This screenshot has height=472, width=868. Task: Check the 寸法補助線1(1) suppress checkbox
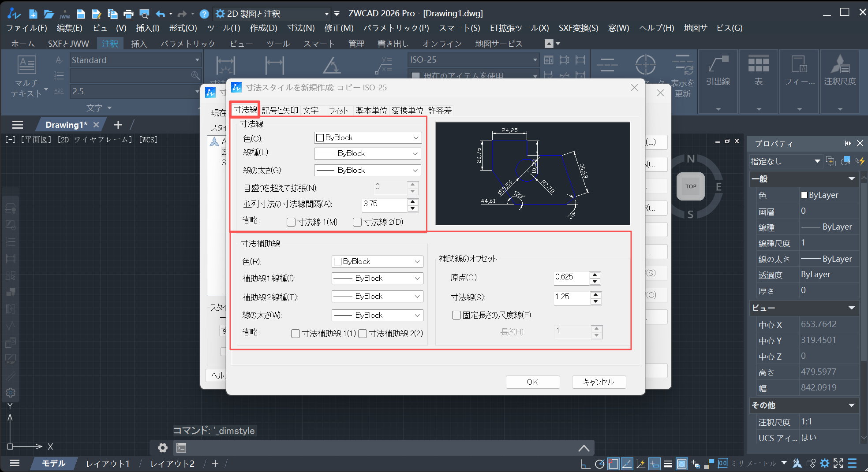click(296, 334)
